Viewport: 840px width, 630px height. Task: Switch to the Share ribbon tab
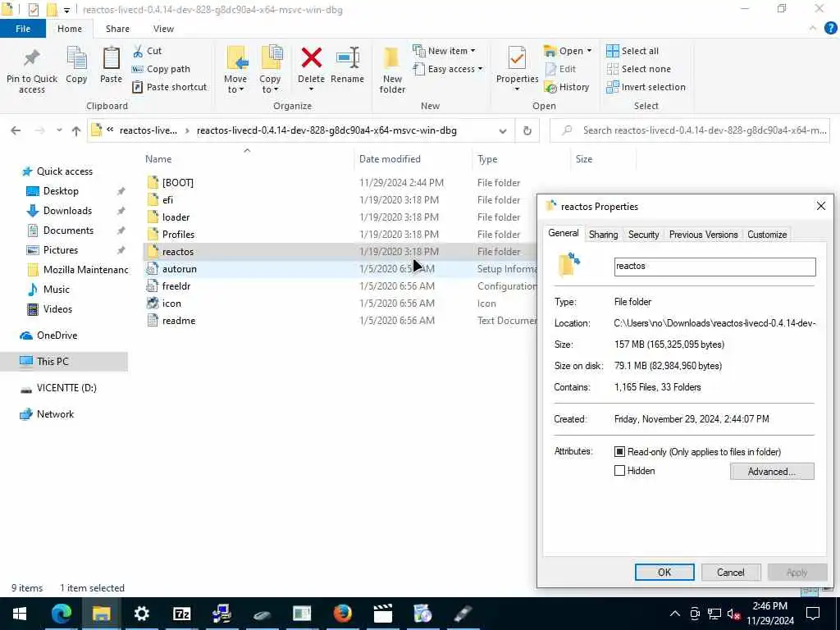(x=117, y=29)
